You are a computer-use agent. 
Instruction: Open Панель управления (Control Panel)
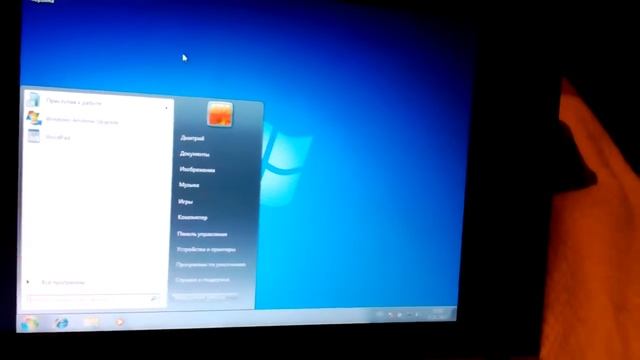click(202, 234)
